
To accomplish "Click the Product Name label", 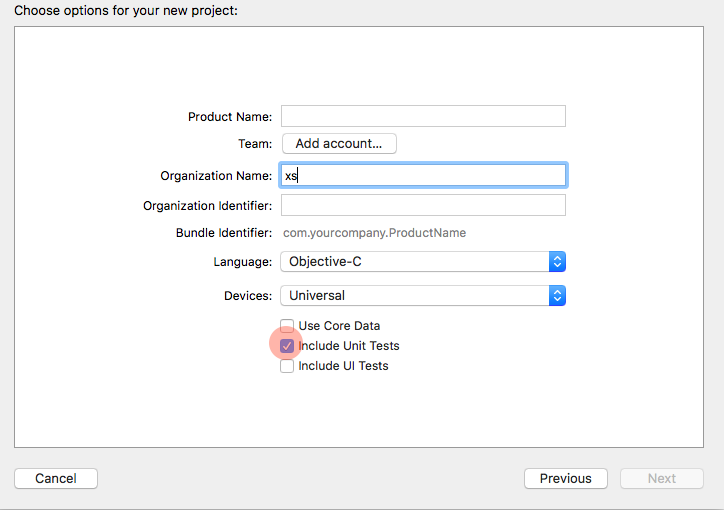I will (x=229, y=117).
